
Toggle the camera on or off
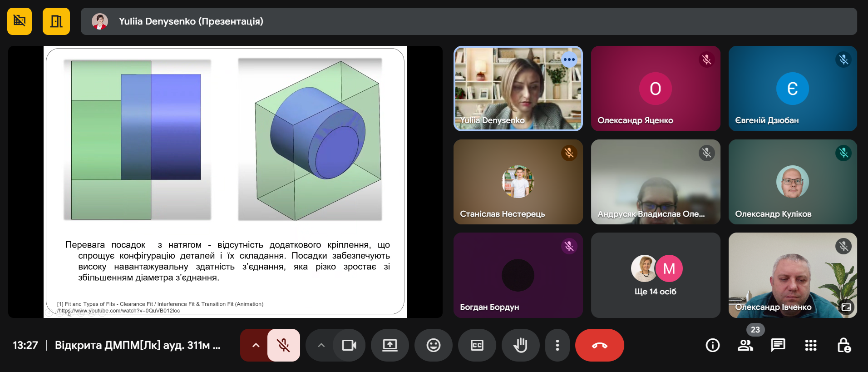pos(349,345)
